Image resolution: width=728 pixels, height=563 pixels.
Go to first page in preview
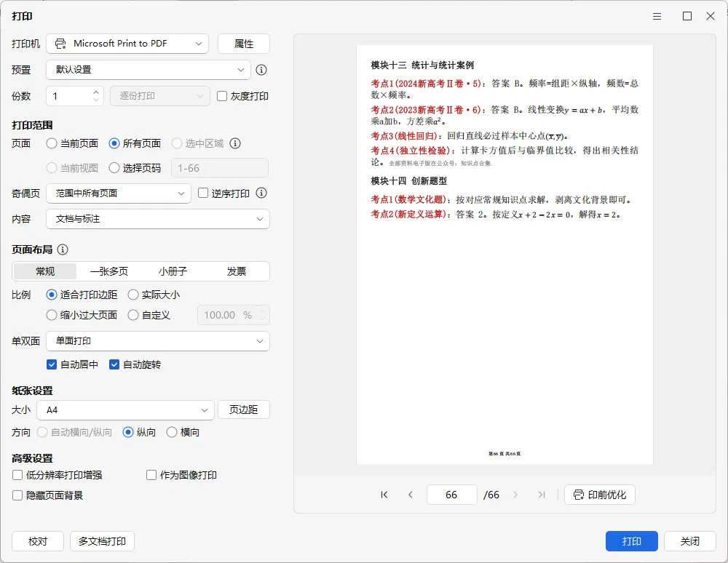point(384,495)
